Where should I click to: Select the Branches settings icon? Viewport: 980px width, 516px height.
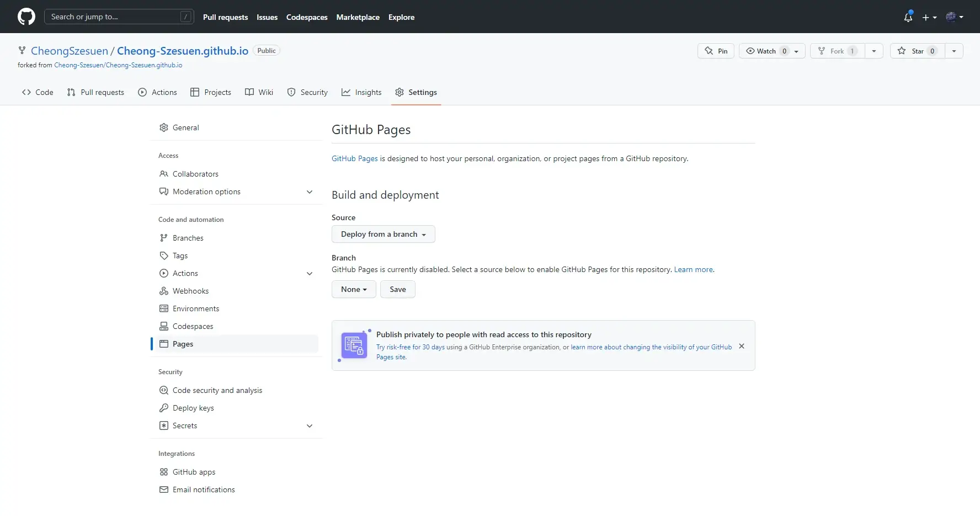(164, 238)
